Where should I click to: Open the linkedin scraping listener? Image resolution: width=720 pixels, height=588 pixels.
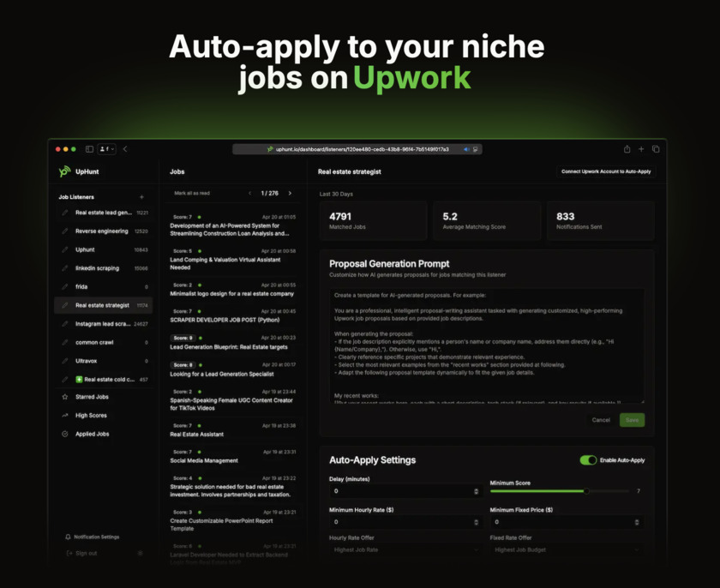coord(104,268)
